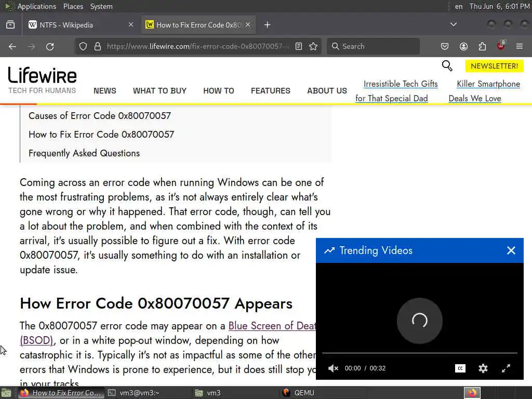The width and height of the screenshot is (532, 399).
Task: Click Firefox icon in workspace switcher
Action: pos(472,393)
